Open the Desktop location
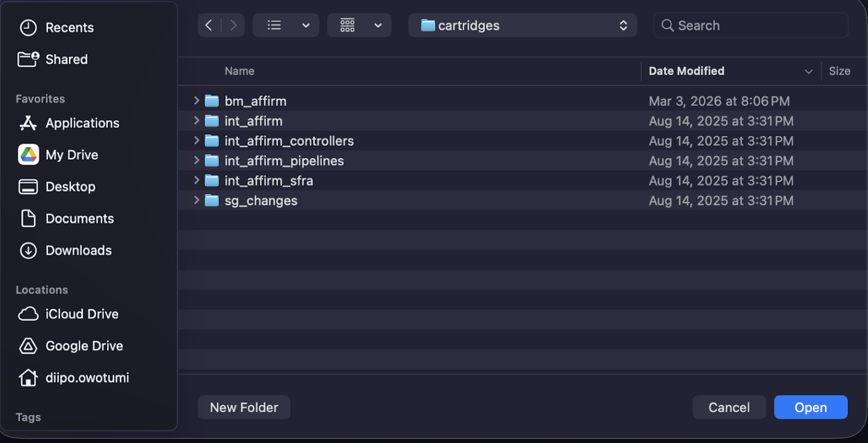The width and height of the screenshot is (868, 443). point(70,186)
